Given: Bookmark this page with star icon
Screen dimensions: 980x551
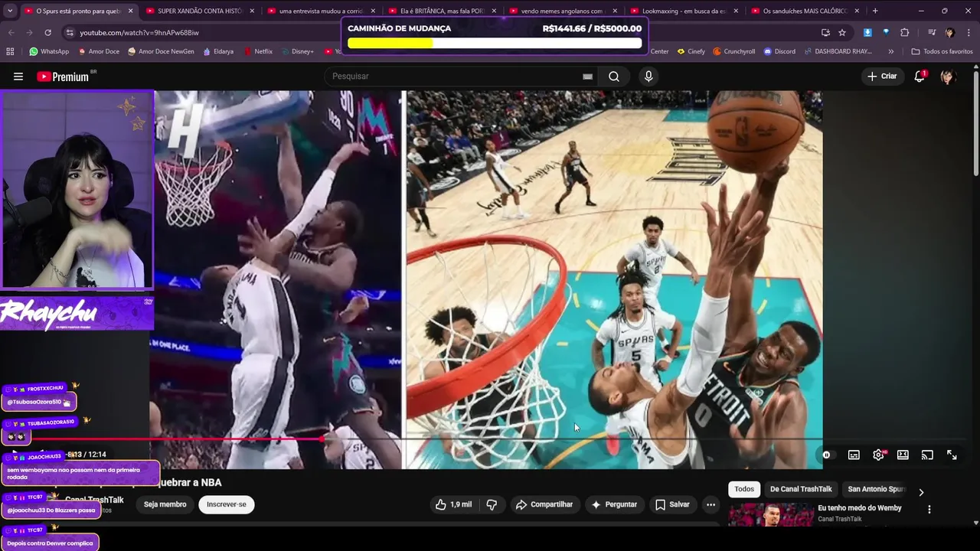Looking at the screenshot, I should tap(842, 33).
